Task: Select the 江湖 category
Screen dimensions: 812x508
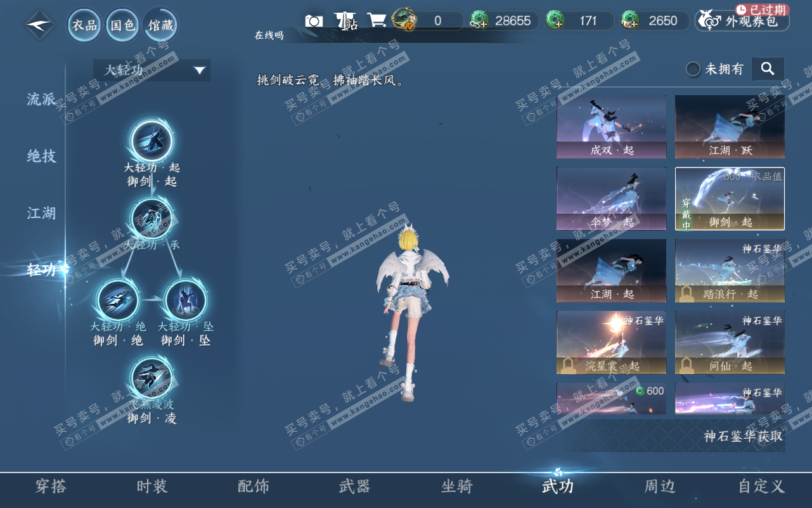Action: click(x=42, y=213)
